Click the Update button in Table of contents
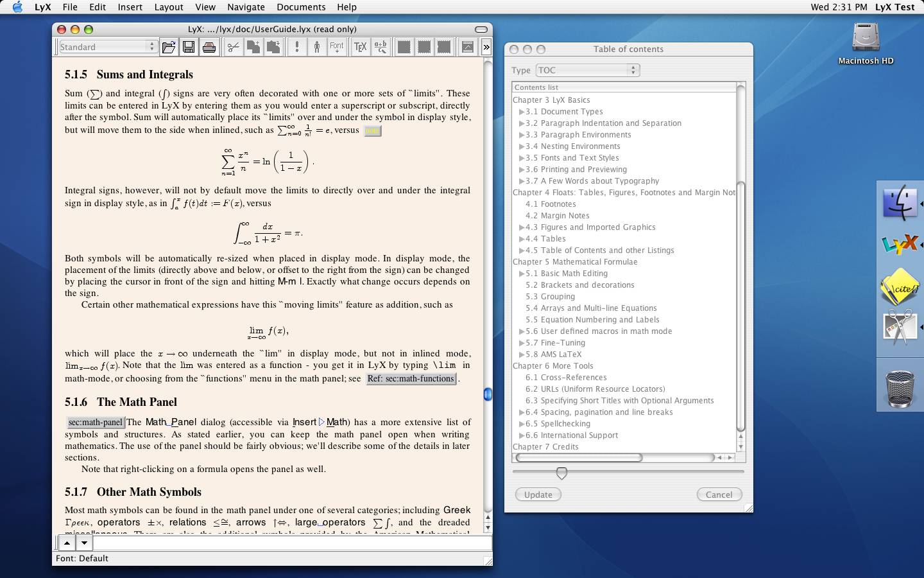924x578 pixels. coord(538,495)
